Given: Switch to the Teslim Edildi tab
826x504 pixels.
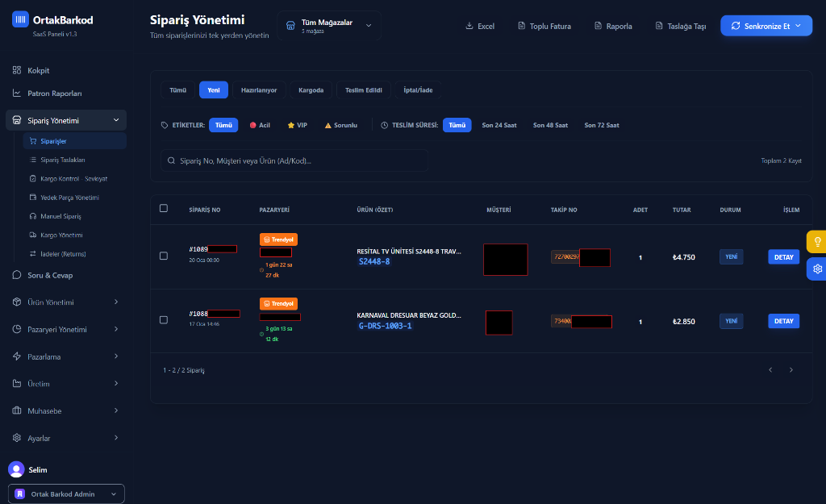Looking at the screenshot, I should 363,90.
